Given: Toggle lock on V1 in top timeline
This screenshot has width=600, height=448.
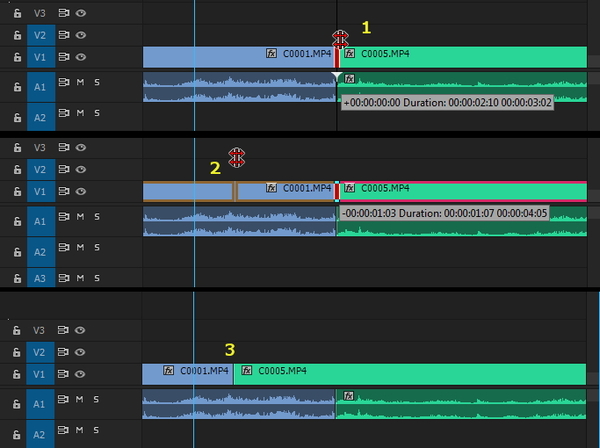Looking at the screenshot, I should click(17, 57).
